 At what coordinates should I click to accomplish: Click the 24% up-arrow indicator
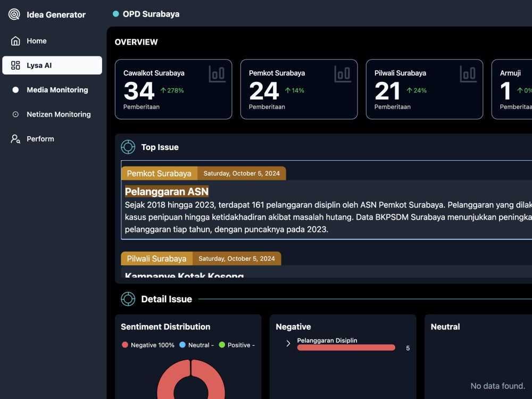[x=417, y=90]
